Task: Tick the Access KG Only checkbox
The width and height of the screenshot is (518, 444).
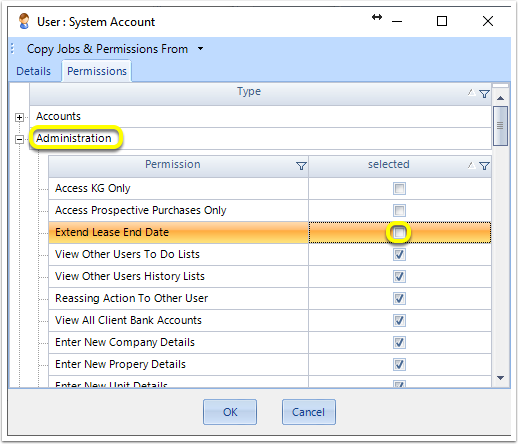Action: [x=399, y=188]
